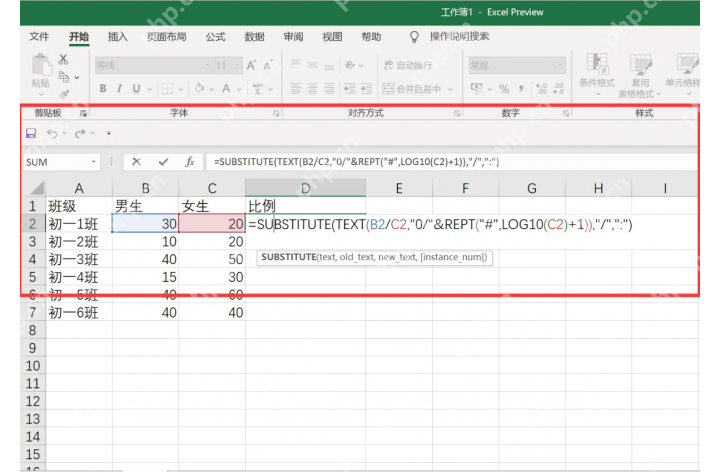Screen dimensions: 720x472
Task: Click the Undo arrow
Action: coord(52,133)
